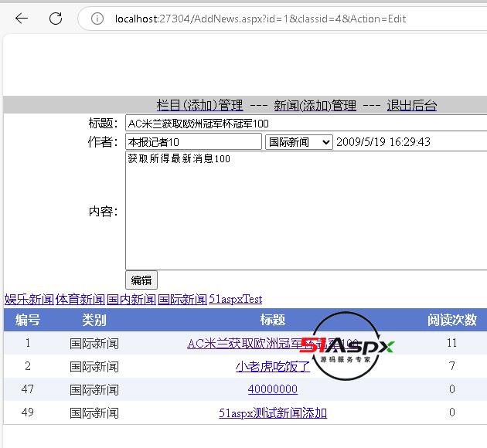Open 栏目(添加)管理 link

coord(200,105)
